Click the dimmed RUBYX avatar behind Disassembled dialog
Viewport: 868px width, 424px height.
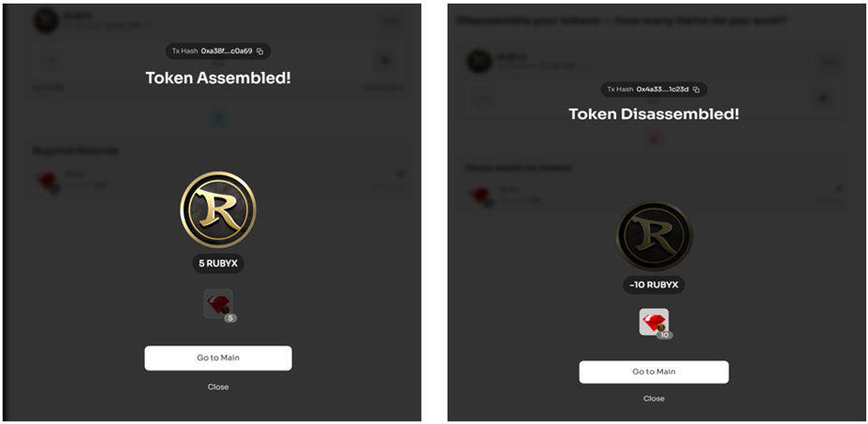coord(480,61)
